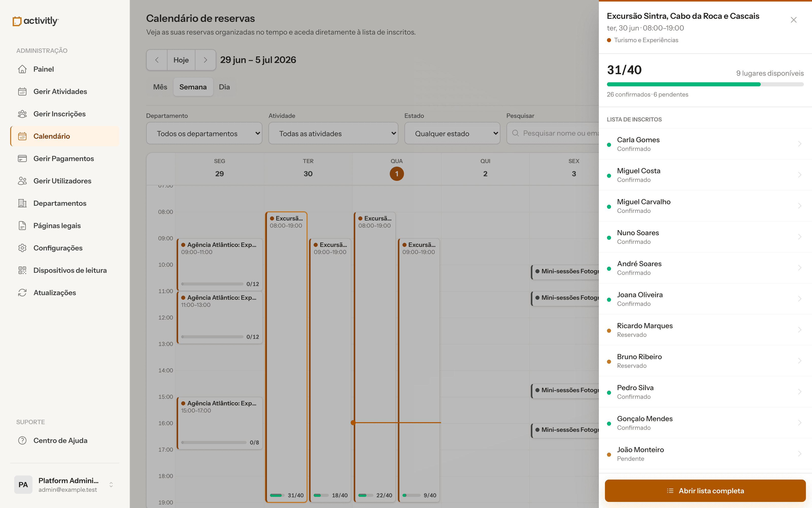This screenshot has height=508, width=812.
Task: Click the 22/40 progress bar on Wednesday event
Action: click(x=365, y=495)
